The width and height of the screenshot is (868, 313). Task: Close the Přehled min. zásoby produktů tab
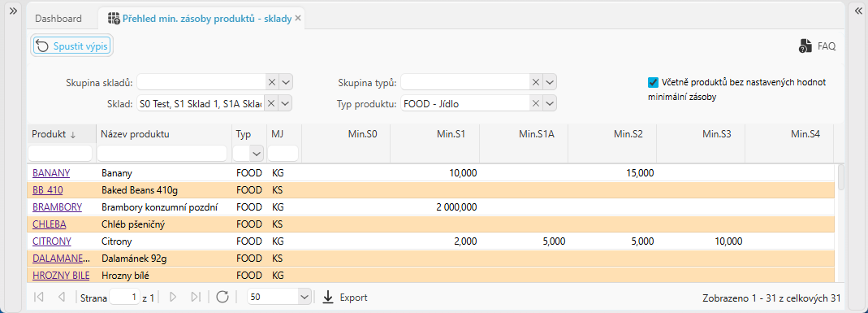click(298, 18)
